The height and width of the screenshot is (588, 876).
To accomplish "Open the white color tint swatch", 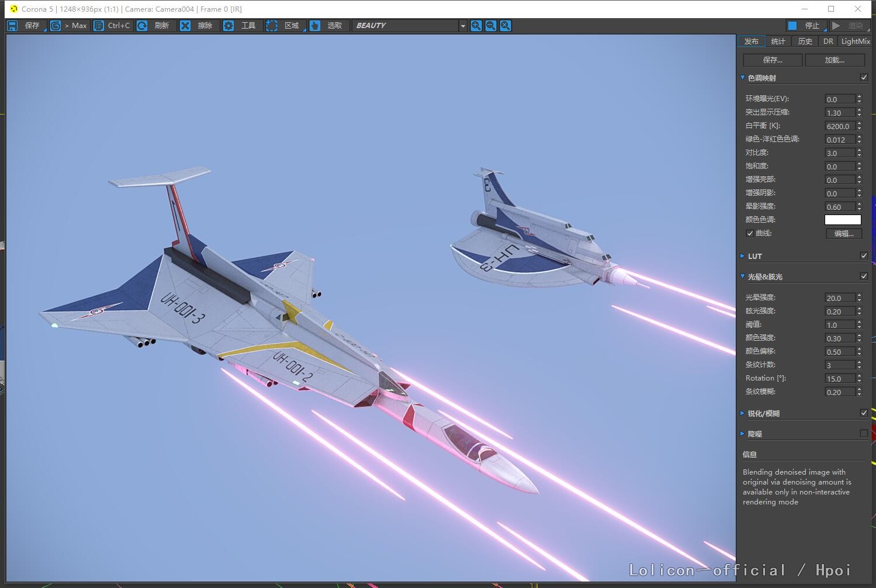I will pos(842,220).
